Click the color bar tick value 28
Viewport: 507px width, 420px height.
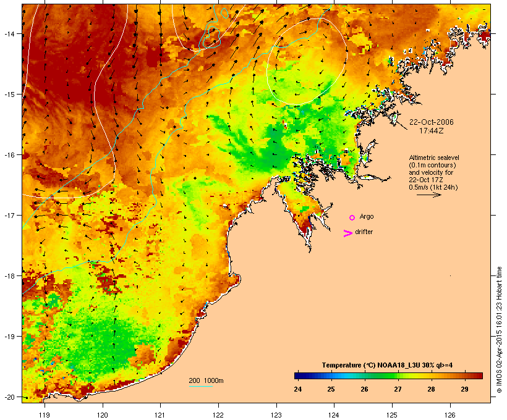pyautogui.click(x=431, y=389)
